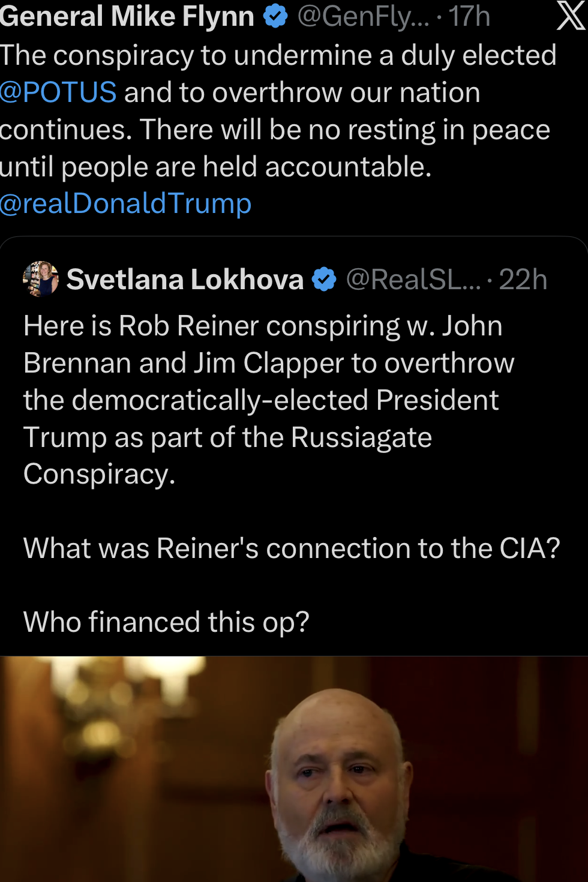588x882 pixels.
Task: Click the word "Russiagate" in quoted post
Action: point(361,437)
